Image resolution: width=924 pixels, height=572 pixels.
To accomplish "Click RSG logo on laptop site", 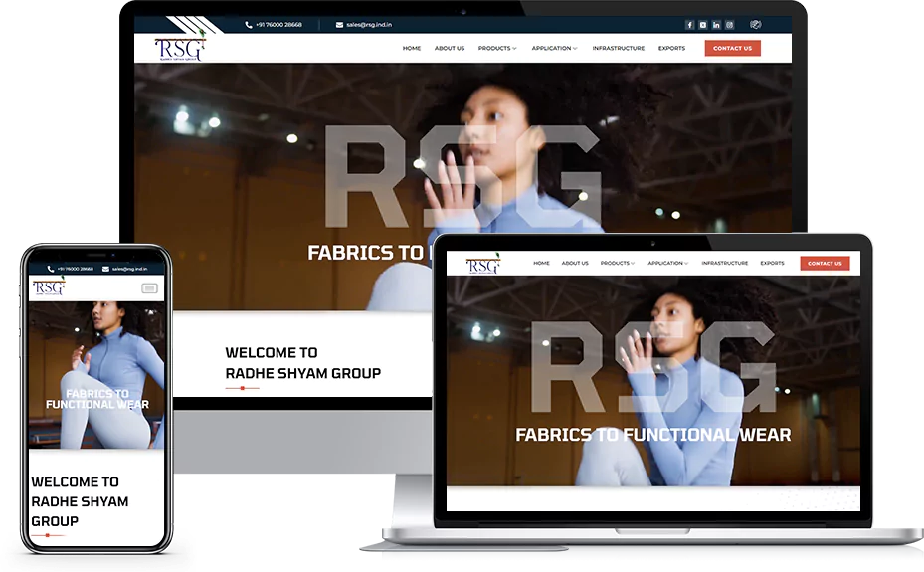I will click(x=483, y=264).
